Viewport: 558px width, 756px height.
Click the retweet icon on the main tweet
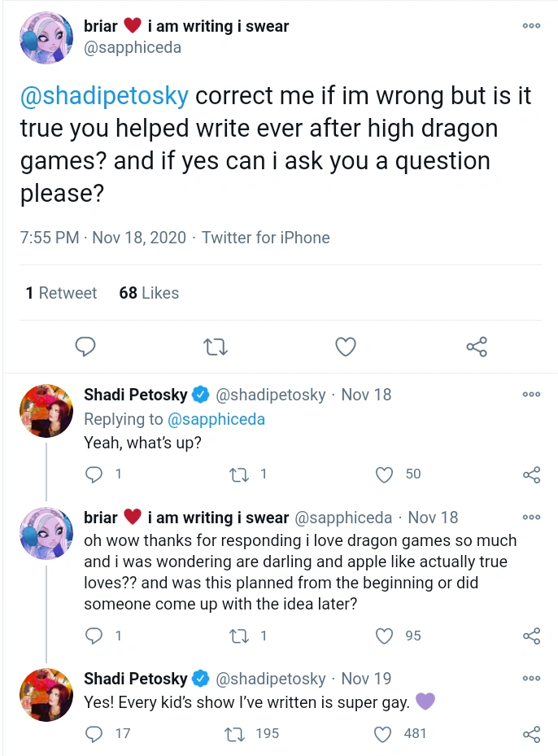(215, 347)
